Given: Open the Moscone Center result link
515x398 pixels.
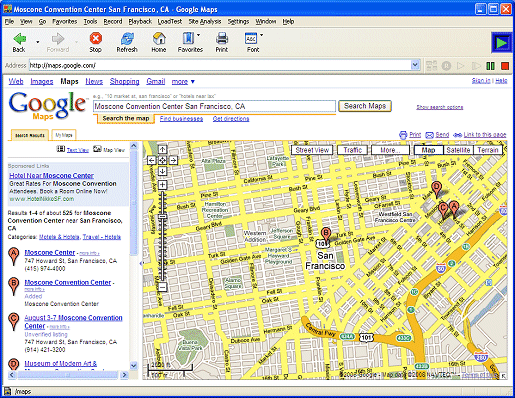Looking at the screenshot, I should [50, 253].
